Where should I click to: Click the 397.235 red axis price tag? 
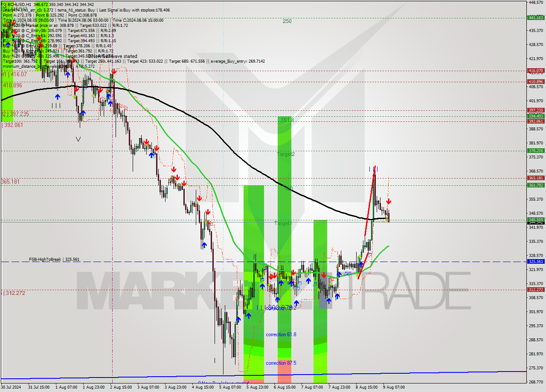(536, 110)
